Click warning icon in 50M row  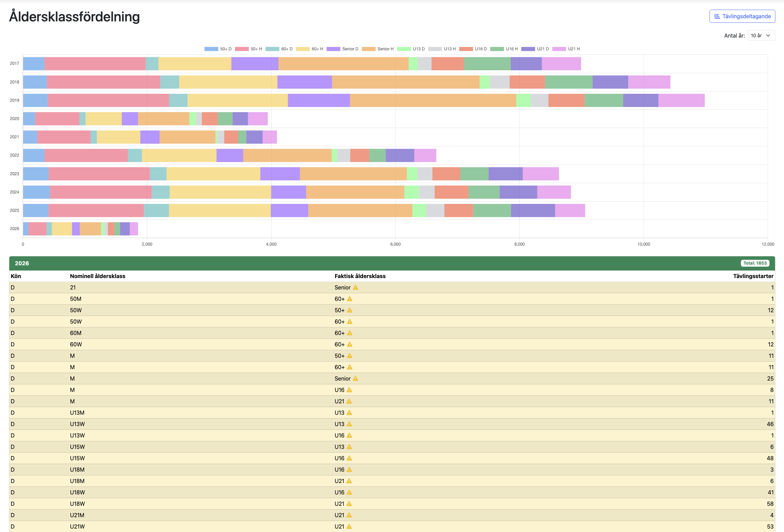click(350, 299)
